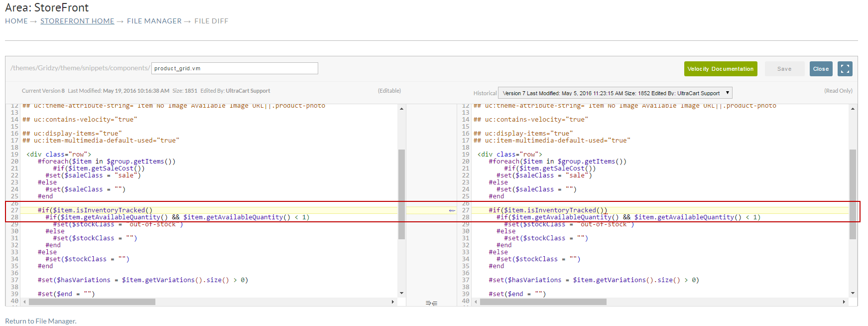Click #set($stockClass = "") line 34 in right pane
868x326 pixels.
tap(539, 259)
